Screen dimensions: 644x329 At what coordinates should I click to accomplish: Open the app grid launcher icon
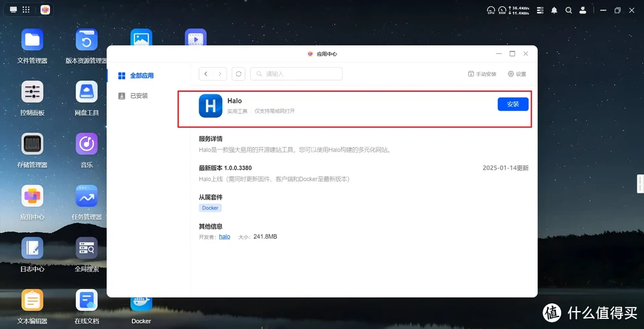[x=26, y=10]
